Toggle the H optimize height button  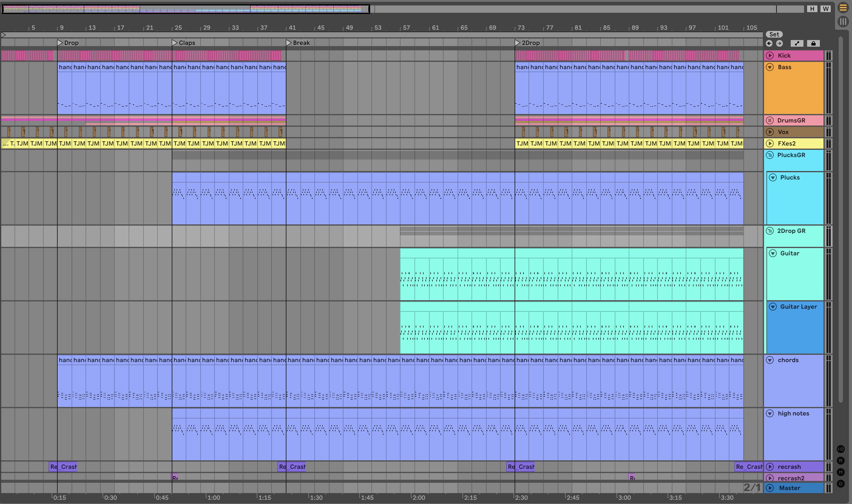tap(812, 9)
